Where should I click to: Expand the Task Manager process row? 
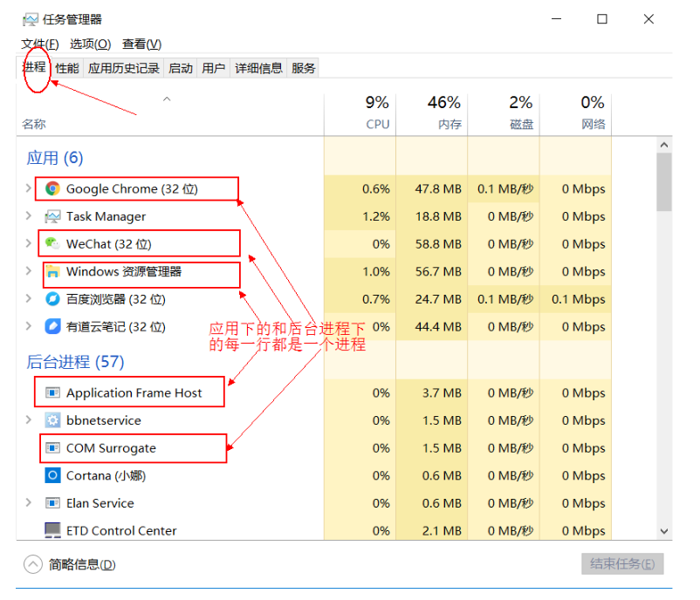[x=29, y=216]
